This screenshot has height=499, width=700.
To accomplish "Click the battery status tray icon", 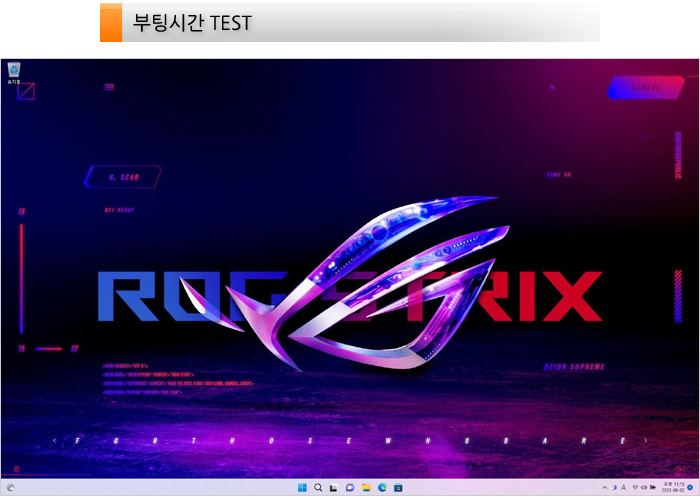I will click(653, 487).
